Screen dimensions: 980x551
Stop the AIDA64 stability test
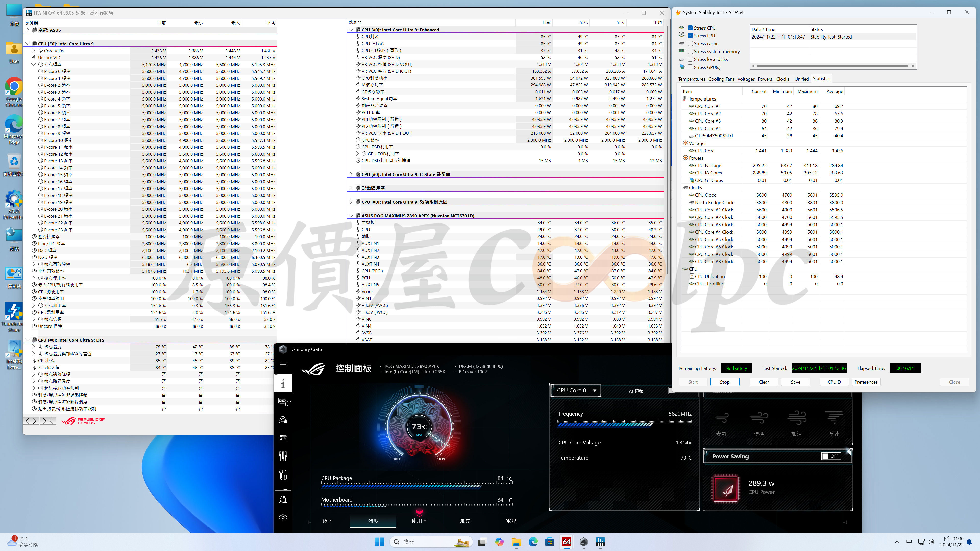tap(725, 382)
